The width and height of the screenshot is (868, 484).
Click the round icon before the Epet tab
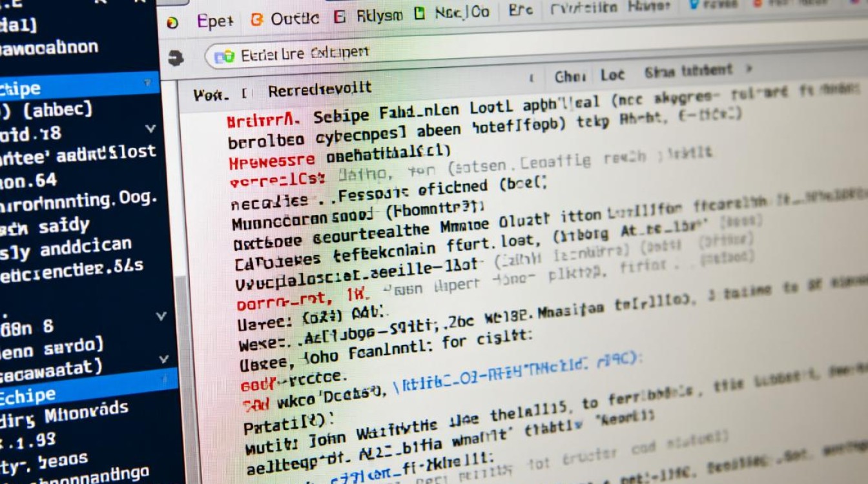coord(172,23)
